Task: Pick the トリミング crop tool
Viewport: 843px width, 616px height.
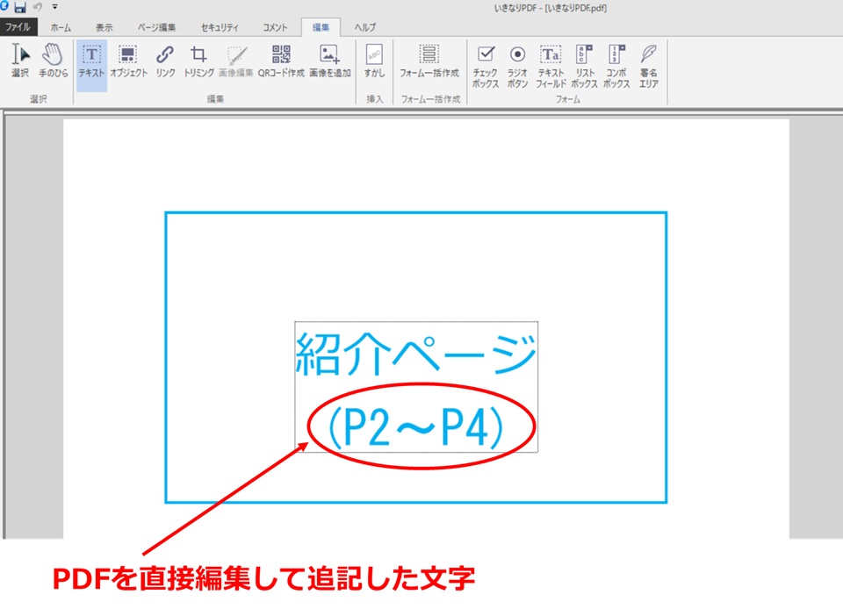Action: pos(199,62)
